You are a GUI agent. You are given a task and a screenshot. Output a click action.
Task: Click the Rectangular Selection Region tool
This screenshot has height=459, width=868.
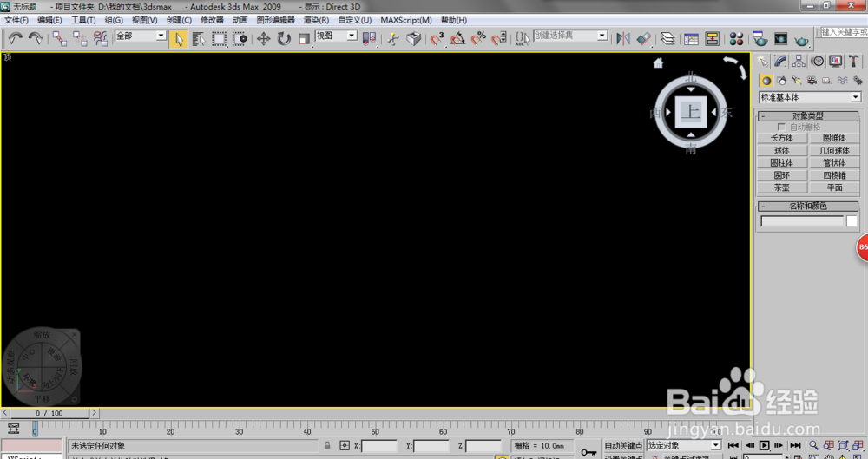[220, 39]
